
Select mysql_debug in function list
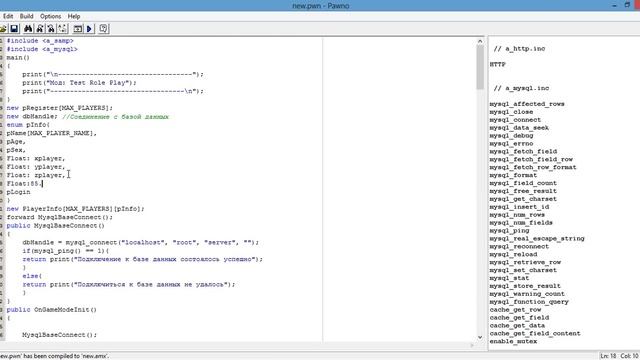[511, 136]
